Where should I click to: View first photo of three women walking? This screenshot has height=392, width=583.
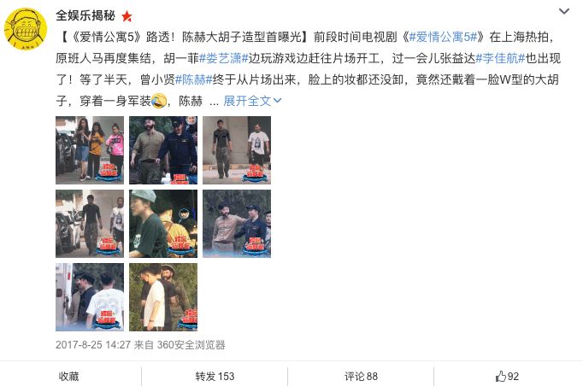tap(90, 150)
